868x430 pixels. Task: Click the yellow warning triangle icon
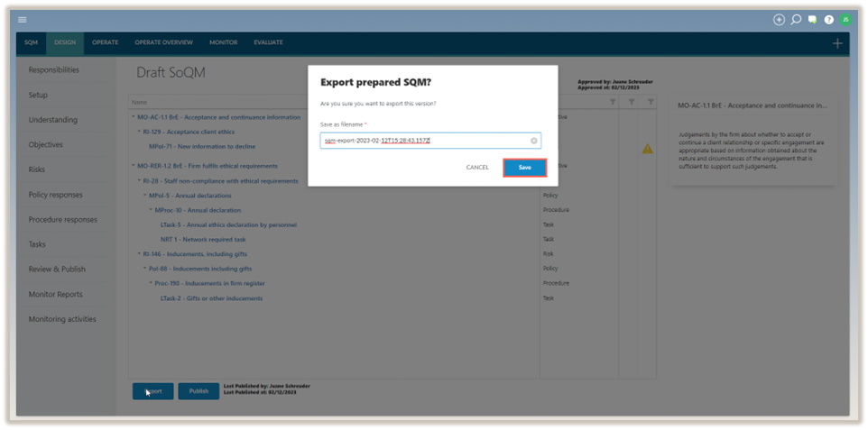(x=647, y=149)
